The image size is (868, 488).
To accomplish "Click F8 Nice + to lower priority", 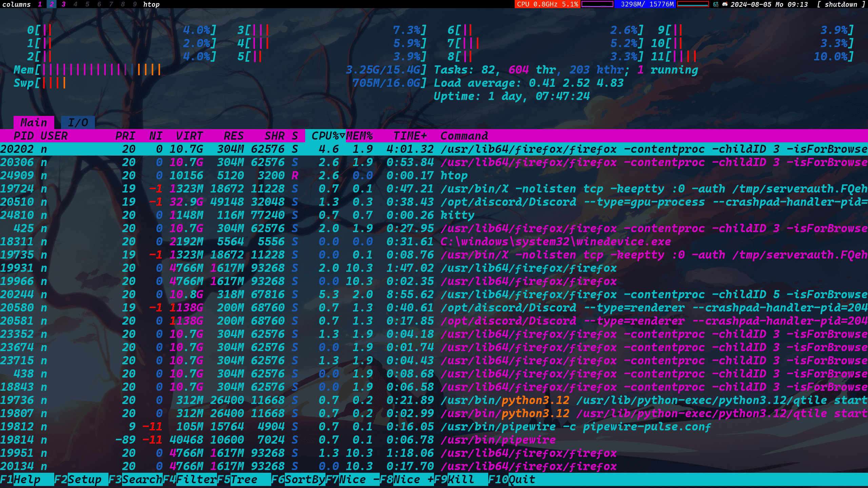I will tap(407, 480).
